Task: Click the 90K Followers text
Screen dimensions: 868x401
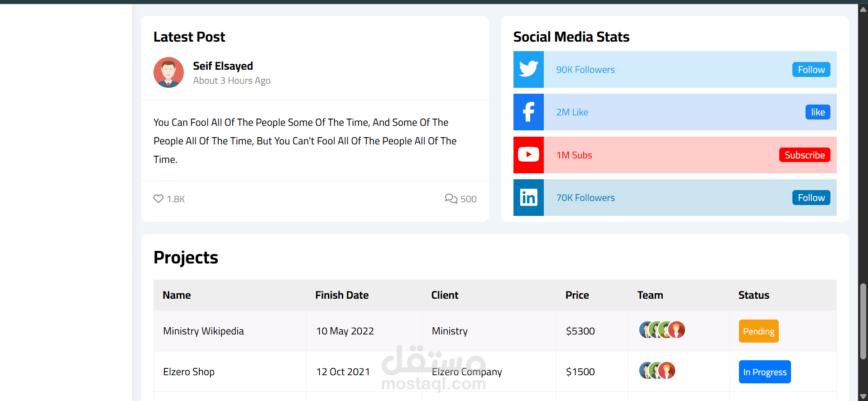Action: tap(585, 70)
